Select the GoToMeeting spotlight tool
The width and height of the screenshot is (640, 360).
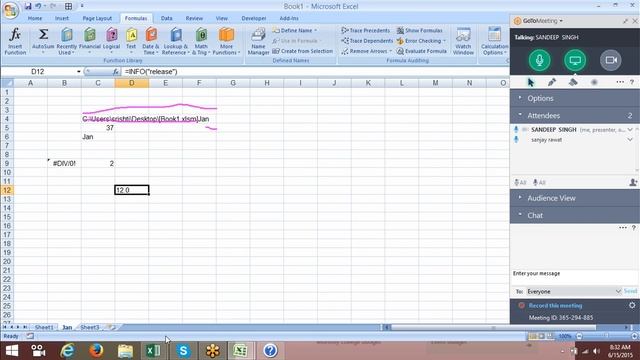(x=594, y=82)
